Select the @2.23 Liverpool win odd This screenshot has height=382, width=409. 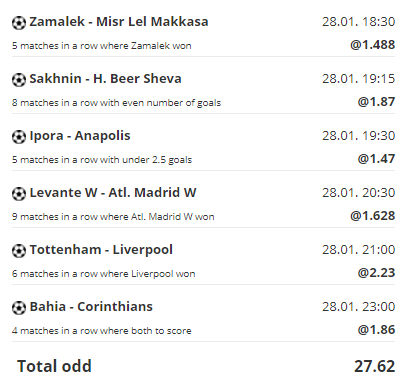click(x=376, y=273)
